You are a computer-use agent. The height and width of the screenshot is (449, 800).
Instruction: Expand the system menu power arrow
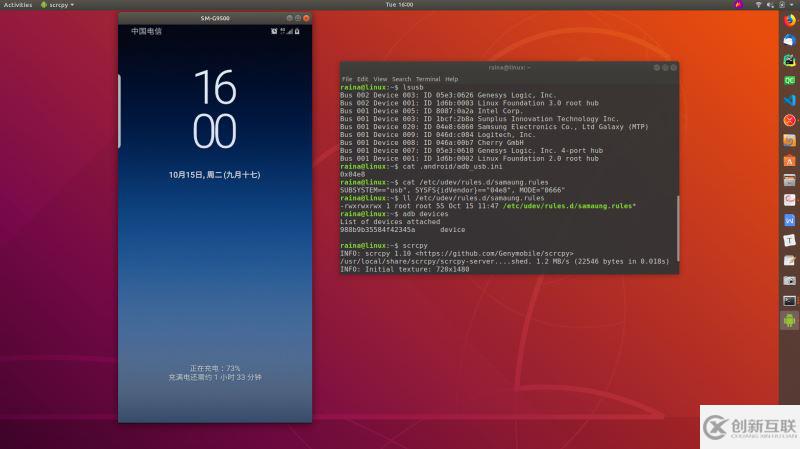click(793, 5)
